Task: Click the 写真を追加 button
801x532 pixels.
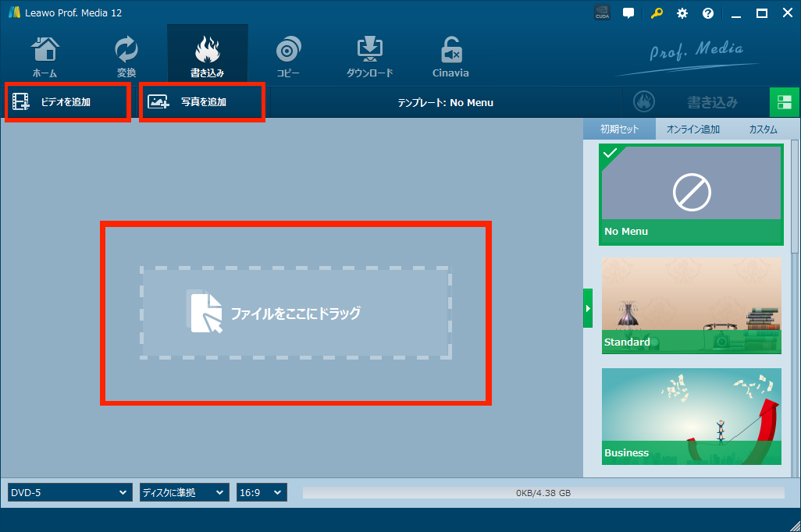Action: 201,102
